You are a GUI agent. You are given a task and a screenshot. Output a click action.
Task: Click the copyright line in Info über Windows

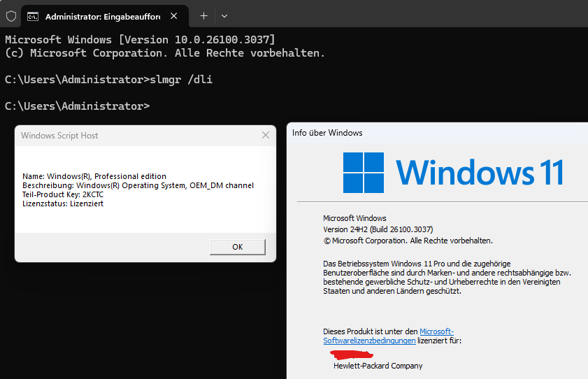coord(408,241)
